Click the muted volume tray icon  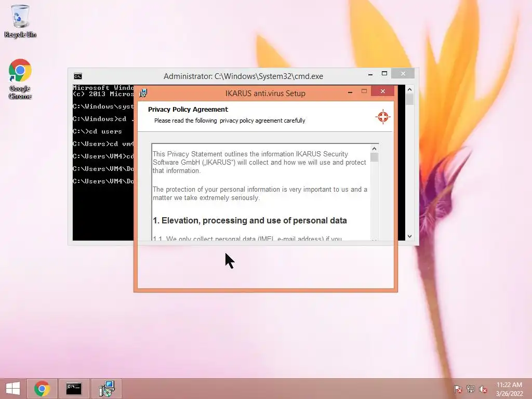[483, 389]
